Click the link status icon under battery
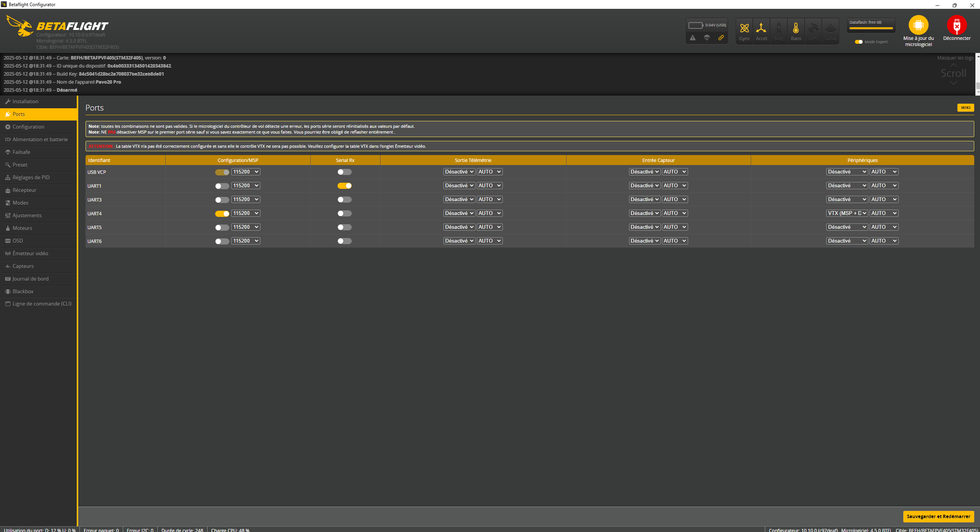This screenshot has height=532, width=980. pos(721,38)
